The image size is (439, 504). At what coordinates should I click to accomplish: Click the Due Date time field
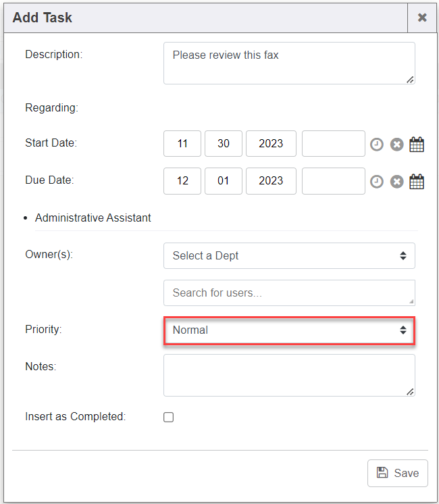[333, 181]
